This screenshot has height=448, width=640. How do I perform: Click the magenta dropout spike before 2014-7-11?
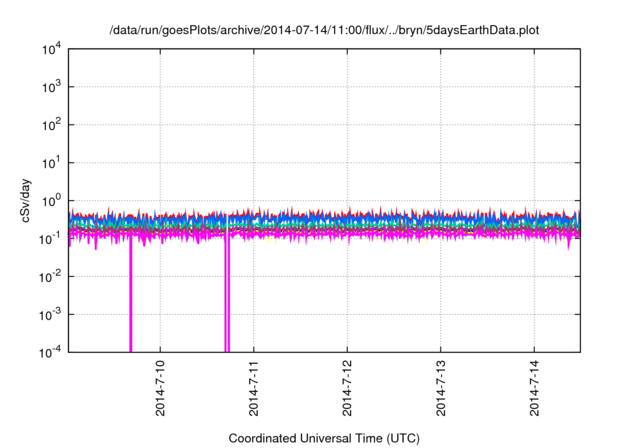[227, 294]
